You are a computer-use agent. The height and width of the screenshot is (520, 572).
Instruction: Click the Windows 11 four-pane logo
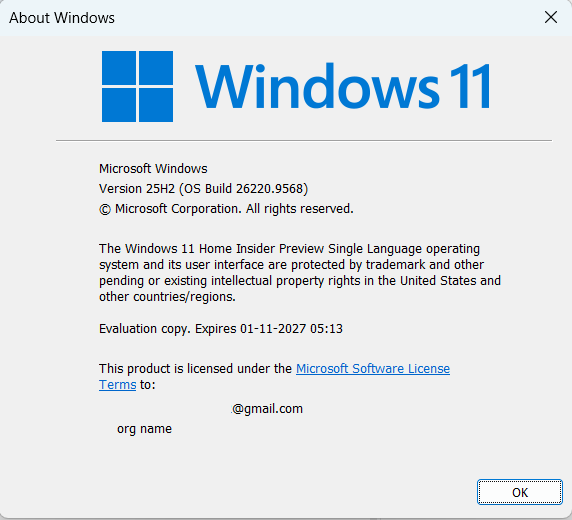click(x=137, y=86)
